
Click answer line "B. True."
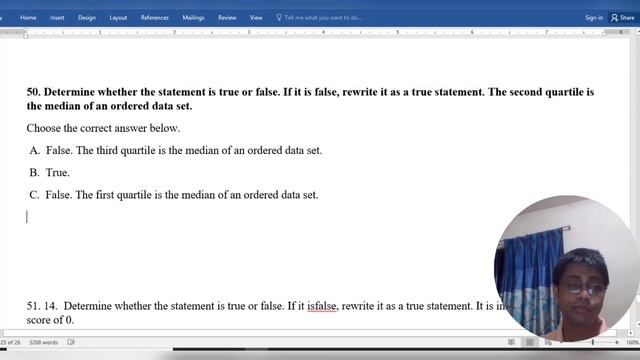pyautogui.click(x=49, y=172)
